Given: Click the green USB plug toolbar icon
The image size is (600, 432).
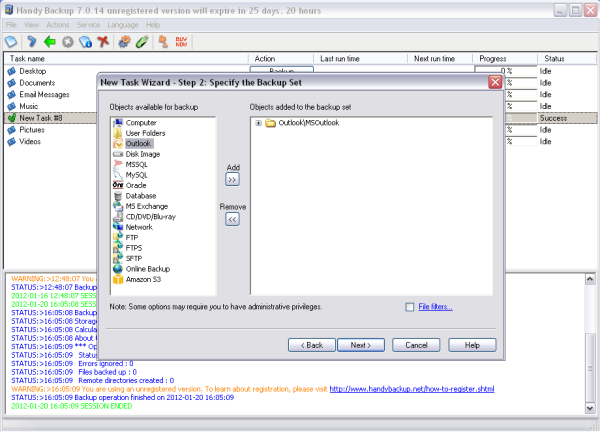Looking at the screenshot, I should coord(142,41).
